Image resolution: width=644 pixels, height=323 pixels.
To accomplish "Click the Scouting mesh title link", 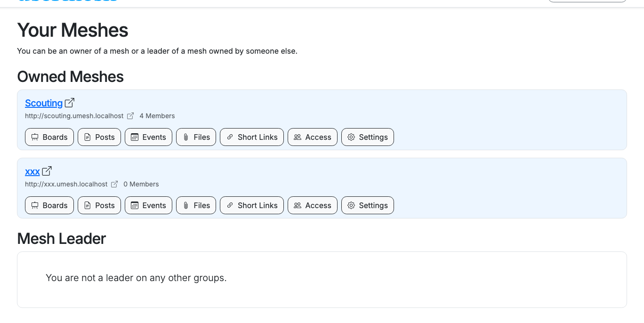I will pos(44,103).
